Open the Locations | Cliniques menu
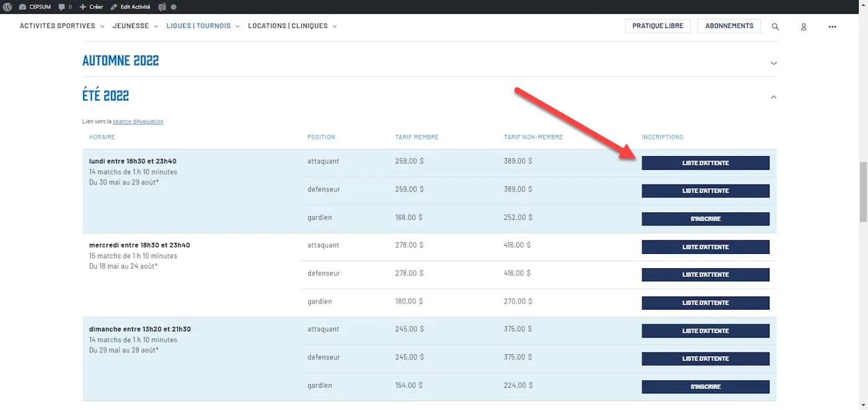The image size is (868, 410). (x=292, y=26)
